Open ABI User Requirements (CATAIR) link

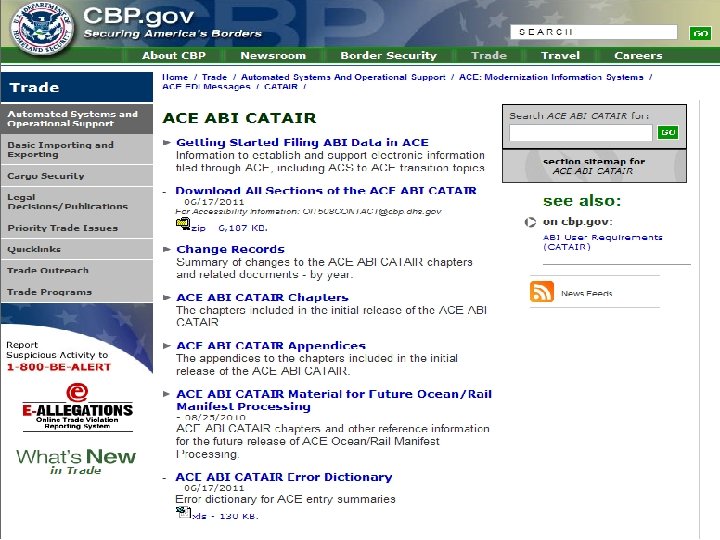click(x=602, y=242)
